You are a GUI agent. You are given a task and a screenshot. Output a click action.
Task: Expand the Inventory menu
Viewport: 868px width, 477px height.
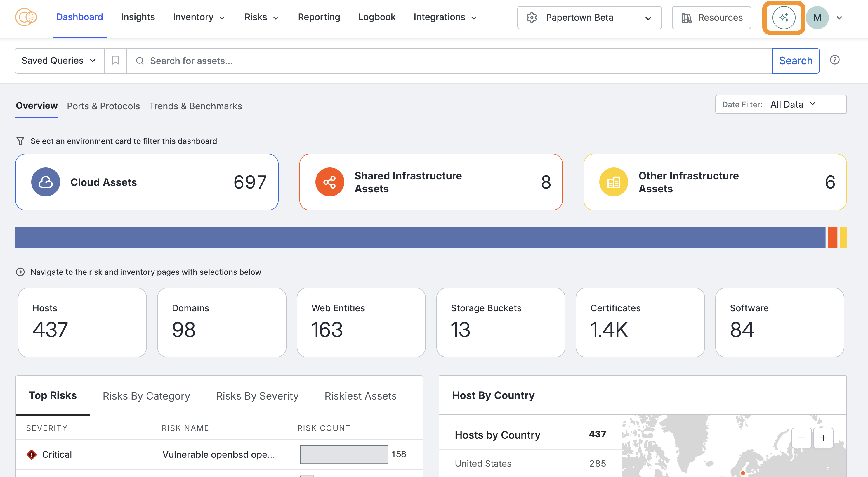pyautogui.click(x=199, y=17)
